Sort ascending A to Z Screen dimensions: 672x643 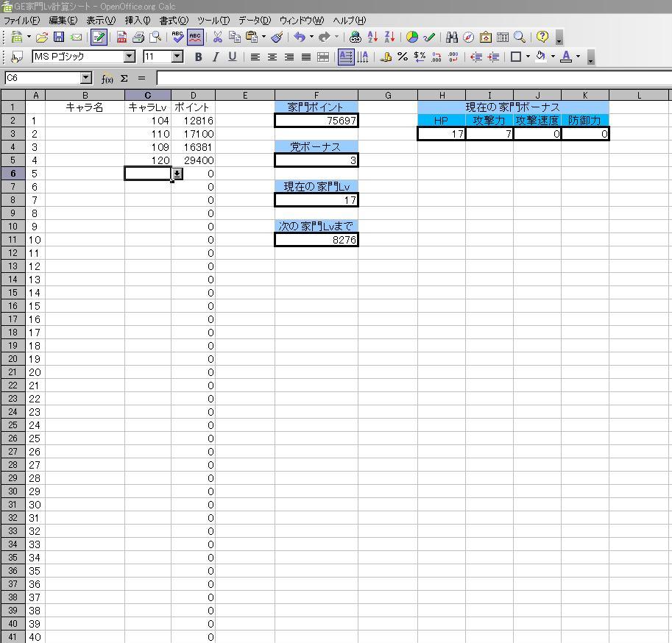[373, 37]
